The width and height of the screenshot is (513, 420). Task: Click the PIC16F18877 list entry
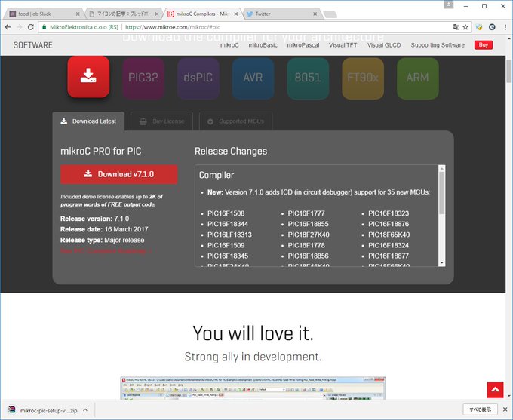[389, 256]
